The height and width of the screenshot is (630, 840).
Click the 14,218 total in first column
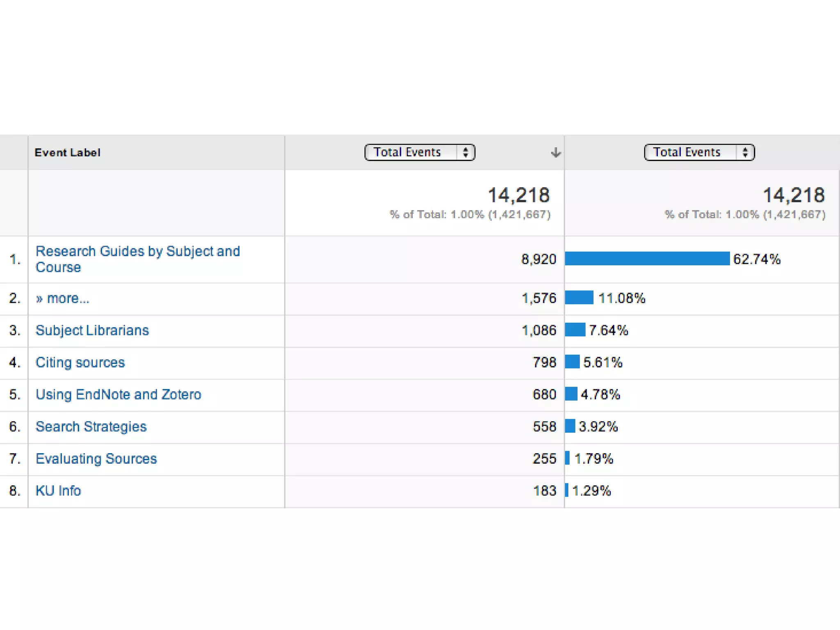tap(518, 195)
